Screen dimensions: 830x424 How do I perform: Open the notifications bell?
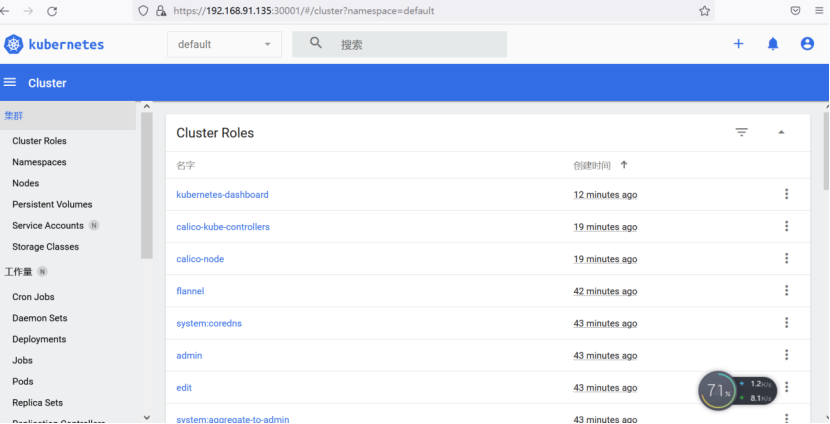[773, 44]
